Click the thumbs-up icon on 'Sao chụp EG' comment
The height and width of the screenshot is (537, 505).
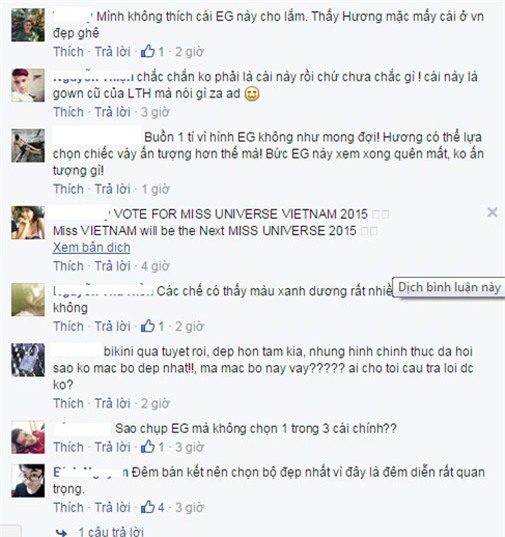click(x=148, y=447)
